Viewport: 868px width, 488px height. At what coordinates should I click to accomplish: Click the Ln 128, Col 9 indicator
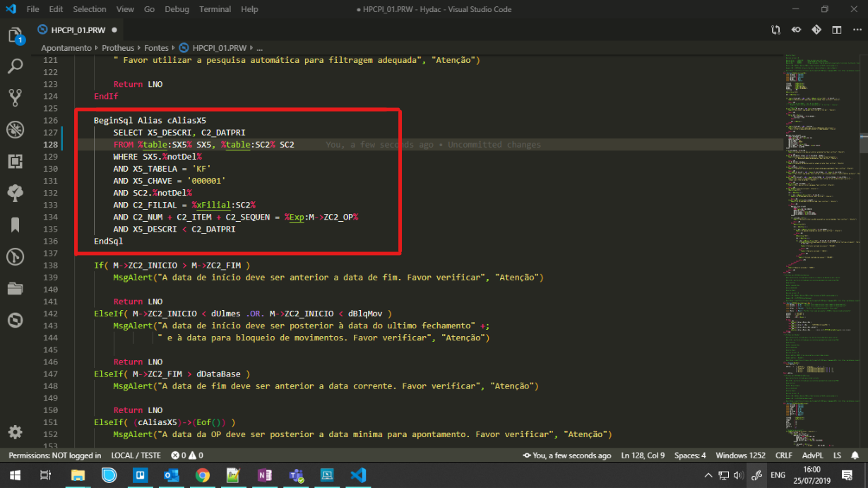[x=643, y=456]
